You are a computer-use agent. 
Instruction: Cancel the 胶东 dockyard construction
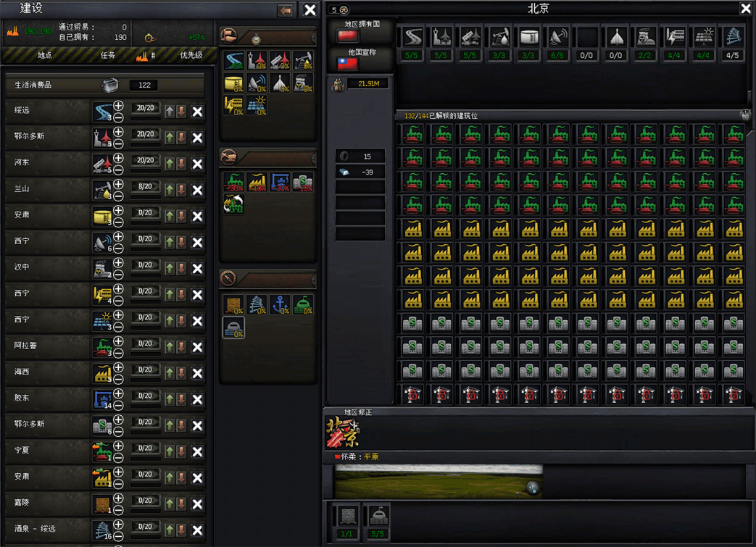point(197,399)
